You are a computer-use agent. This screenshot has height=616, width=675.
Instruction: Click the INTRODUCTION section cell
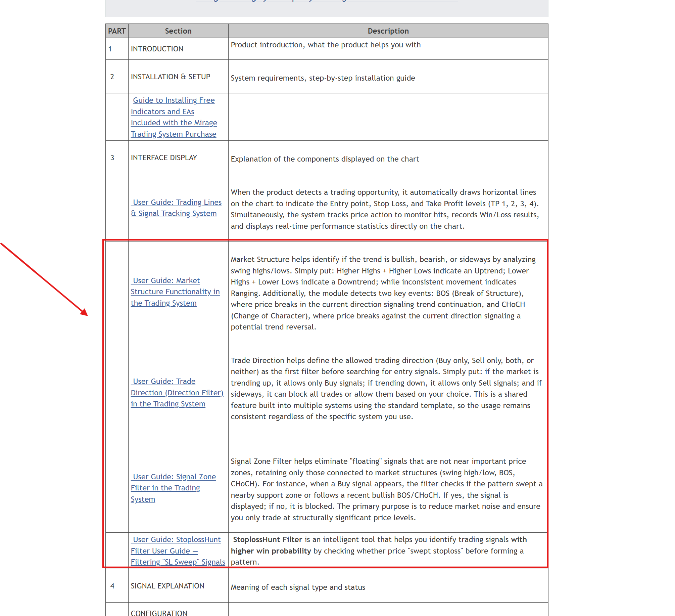click(x=157, y=49)
